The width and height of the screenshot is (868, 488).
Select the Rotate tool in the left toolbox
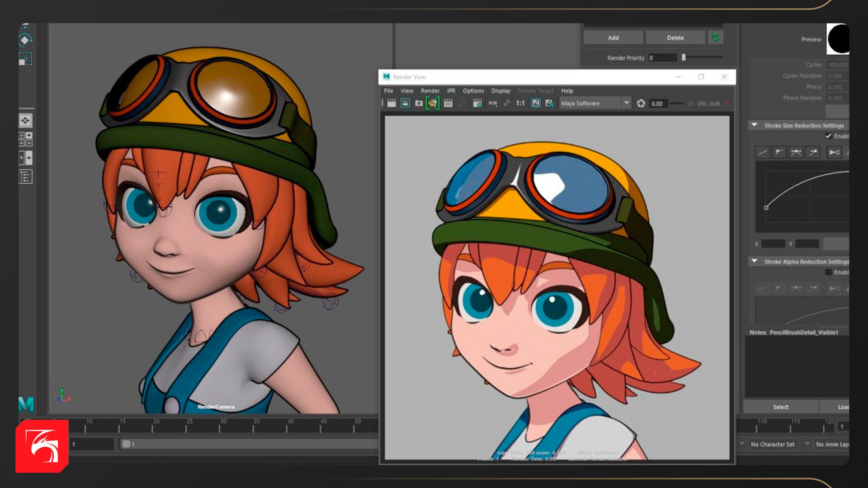25,40
